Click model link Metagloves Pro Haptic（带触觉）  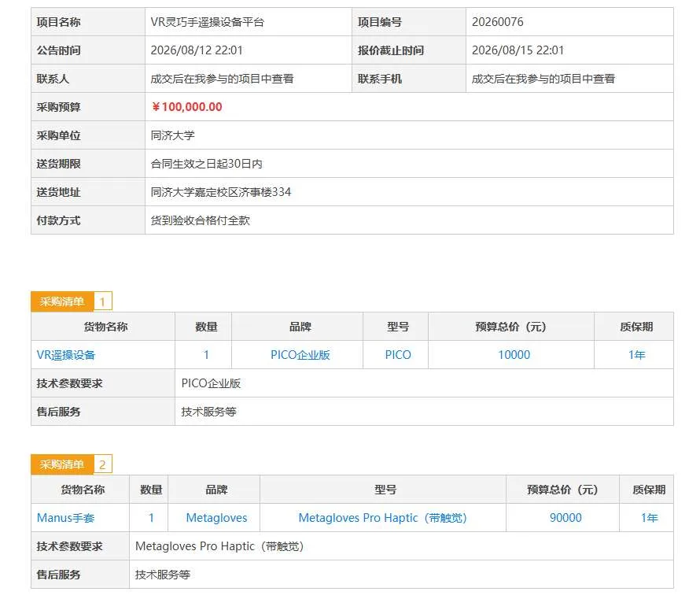click(382, 518)
